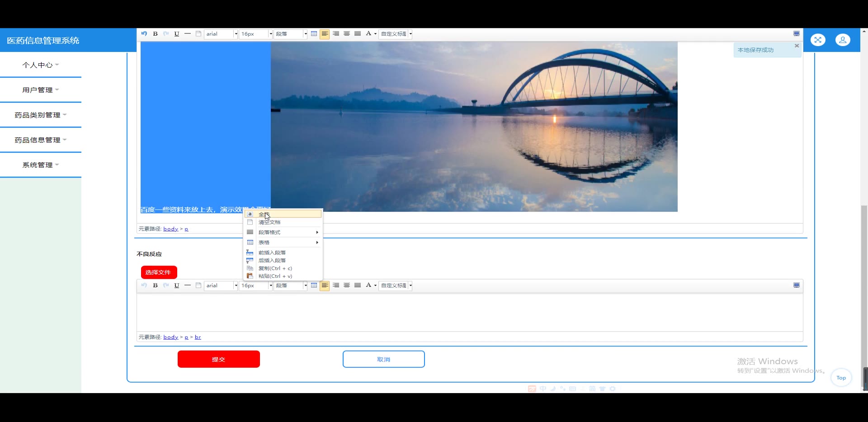Undo in the bridge-image editor toolbar
868x422 pixels.
[144, 34]
